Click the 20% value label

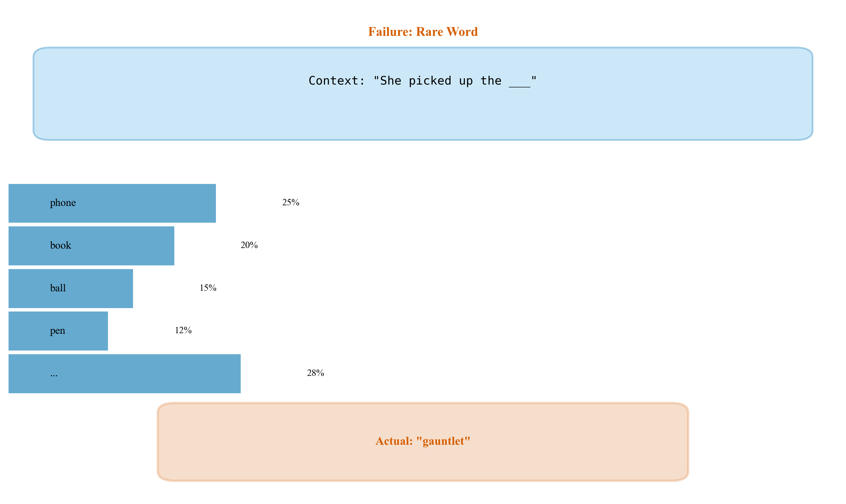[x=249, y=245]
